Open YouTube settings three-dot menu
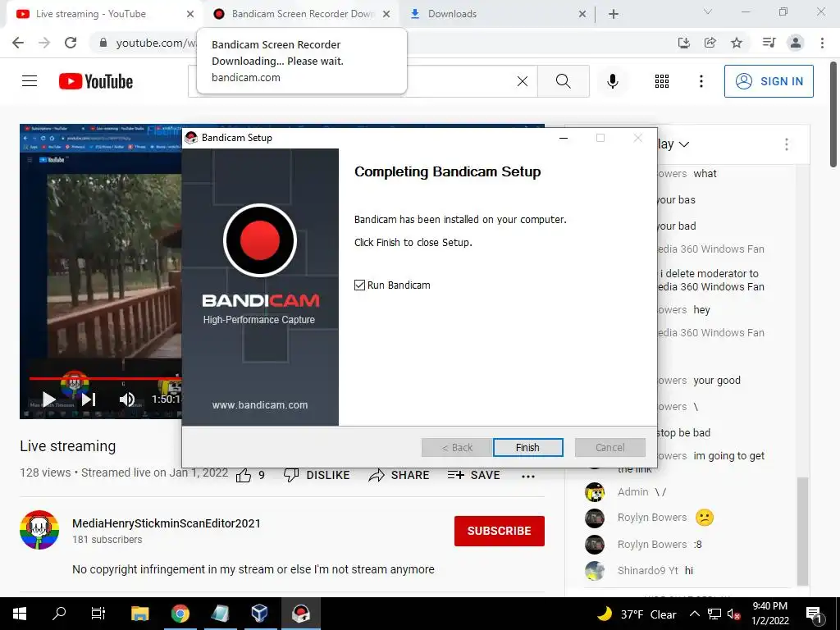 click(x=701, y=81)
